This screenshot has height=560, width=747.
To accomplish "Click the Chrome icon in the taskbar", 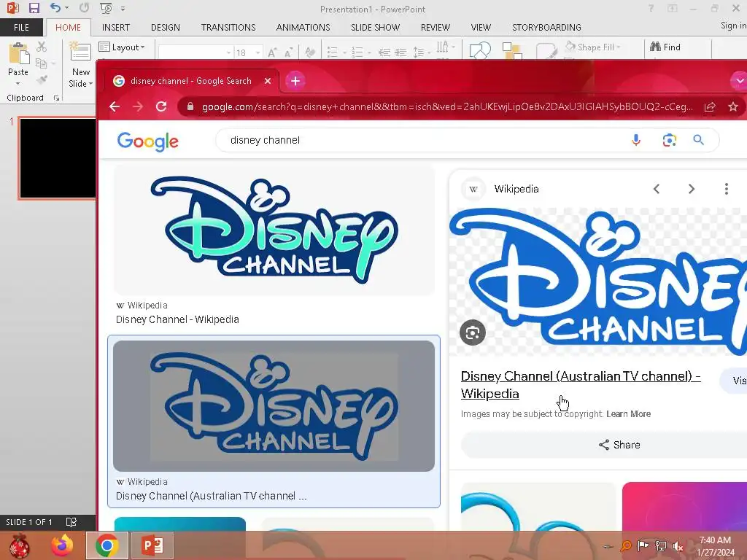I will [107, 545].
